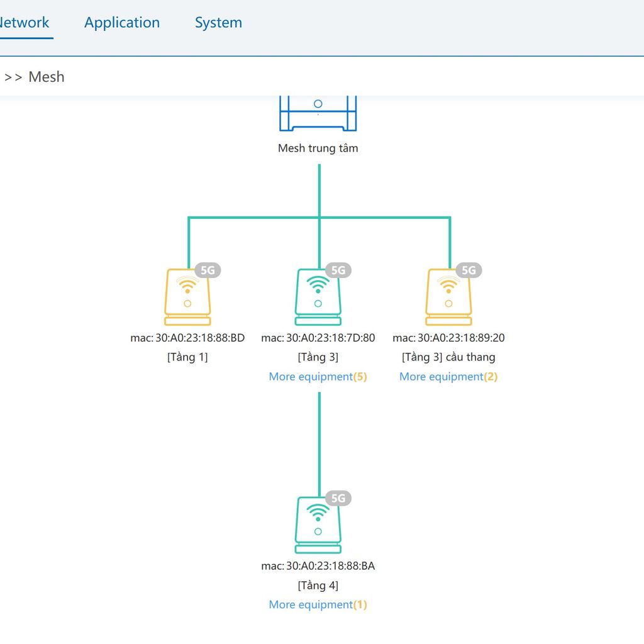644x644 pixels.
Task: Switch to the Application tab
Action: (x=122, y=23)
